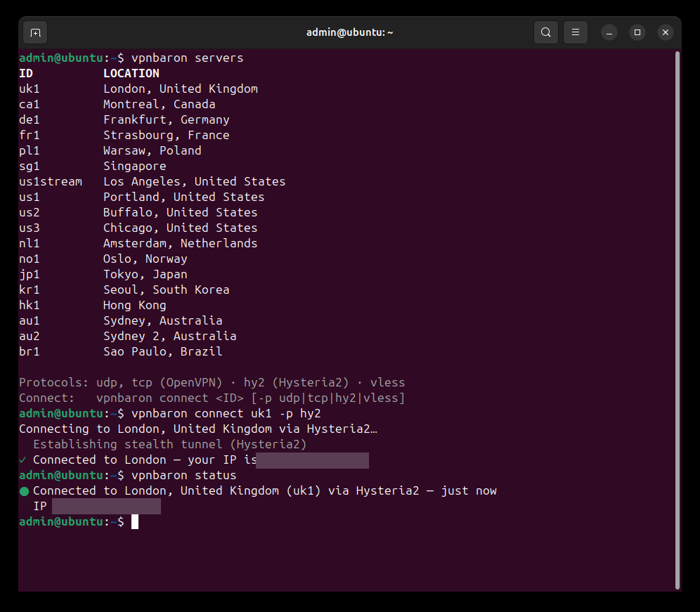This screenshot has height=612, width=700.
Task: Select the uk1 server ID
Action: (30, 89)
